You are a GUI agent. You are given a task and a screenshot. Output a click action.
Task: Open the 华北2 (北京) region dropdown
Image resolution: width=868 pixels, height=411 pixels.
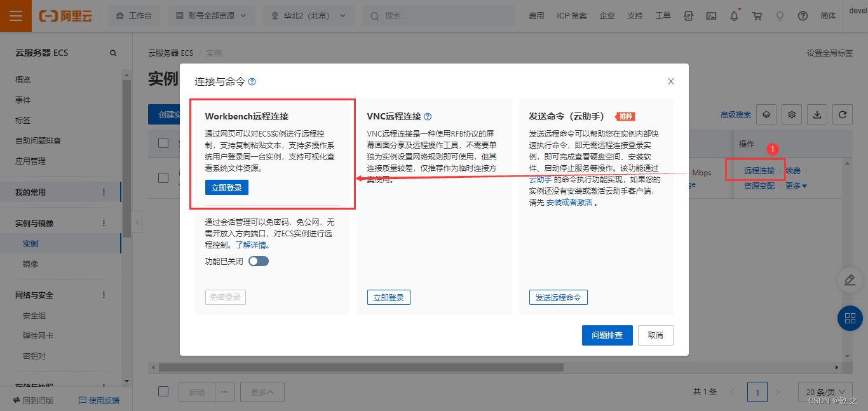coord(309,15)
